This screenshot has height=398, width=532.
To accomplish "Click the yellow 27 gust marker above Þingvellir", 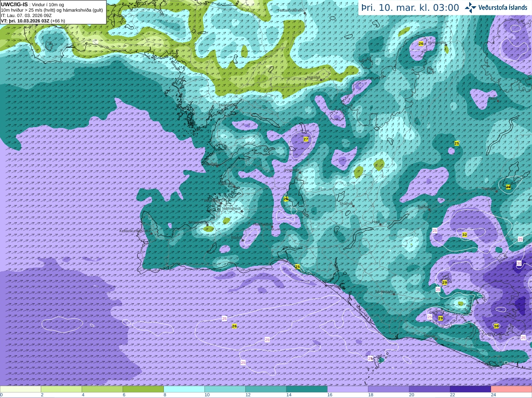I will (x=306, y=139).
